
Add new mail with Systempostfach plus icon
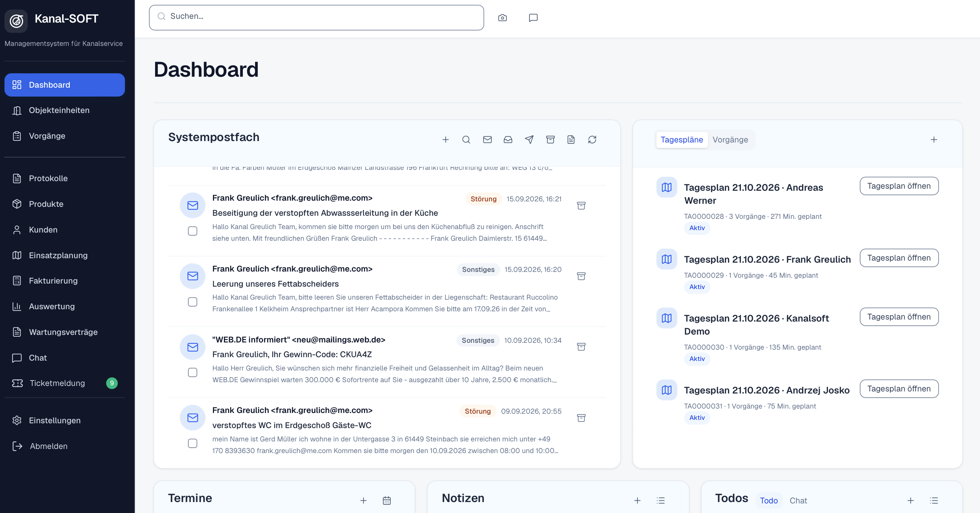445,140
